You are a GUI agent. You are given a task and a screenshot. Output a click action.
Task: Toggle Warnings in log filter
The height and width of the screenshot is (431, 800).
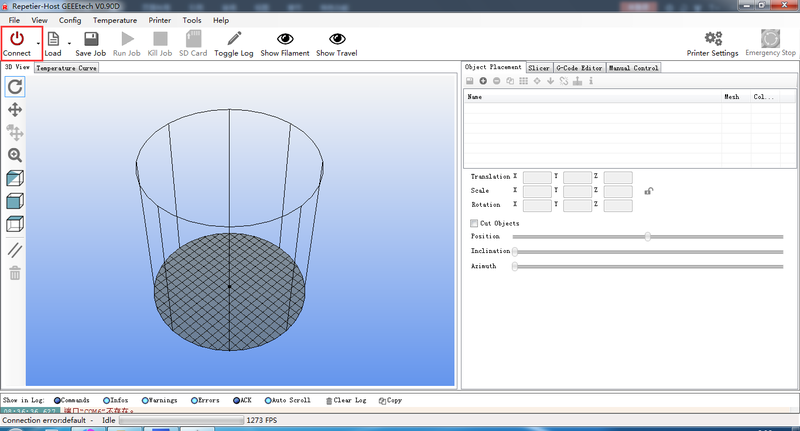click(159, 400)
